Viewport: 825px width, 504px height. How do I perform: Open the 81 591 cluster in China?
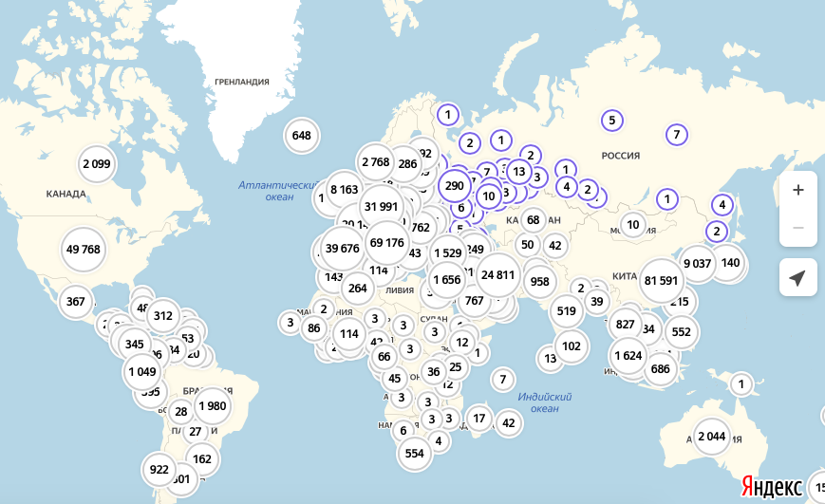tap(661, 280)
